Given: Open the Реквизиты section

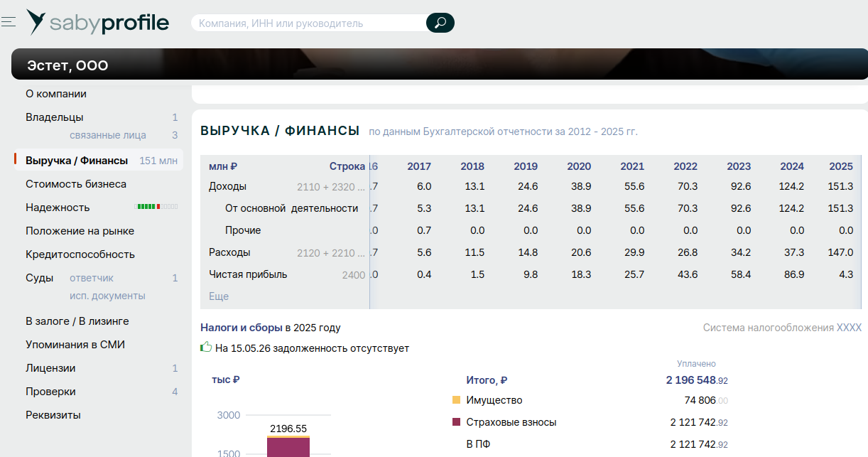Looking at the screenshot, I should pyautogui.click(x=53, y=415).
